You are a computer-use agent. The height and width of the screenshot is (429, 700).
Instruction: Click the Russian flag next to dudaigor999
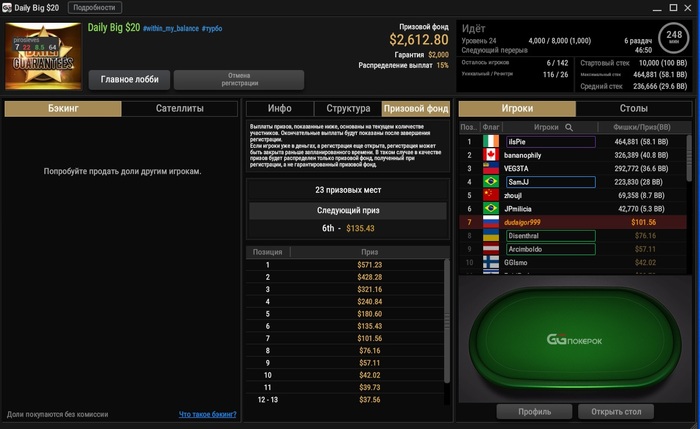tap(491, 222)
